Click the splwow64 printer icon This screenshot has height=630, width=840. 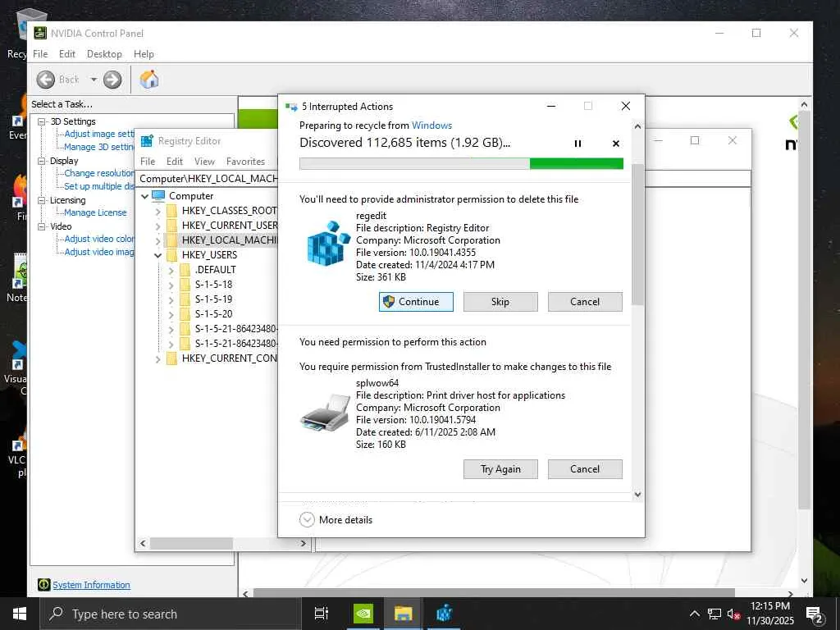point(325,413)
